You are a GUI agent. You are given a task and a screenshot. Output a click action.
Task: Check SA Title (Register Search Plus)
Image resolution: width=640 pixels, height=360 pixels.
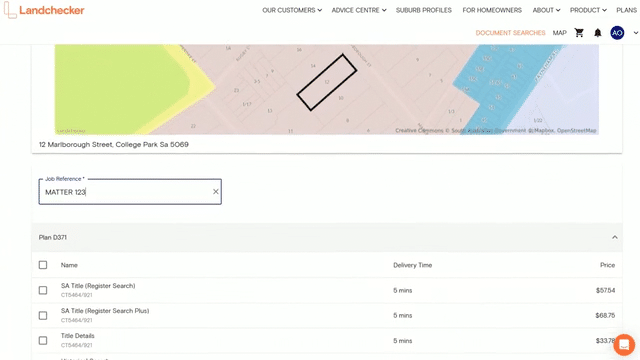[43, 316]
